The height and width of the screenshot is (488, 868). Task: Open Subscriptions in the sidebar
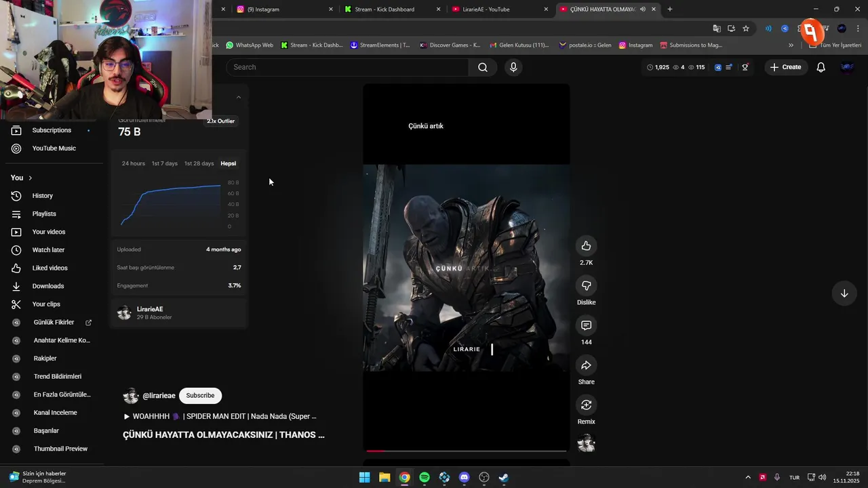pyautogui.click(x=52, y=130)
